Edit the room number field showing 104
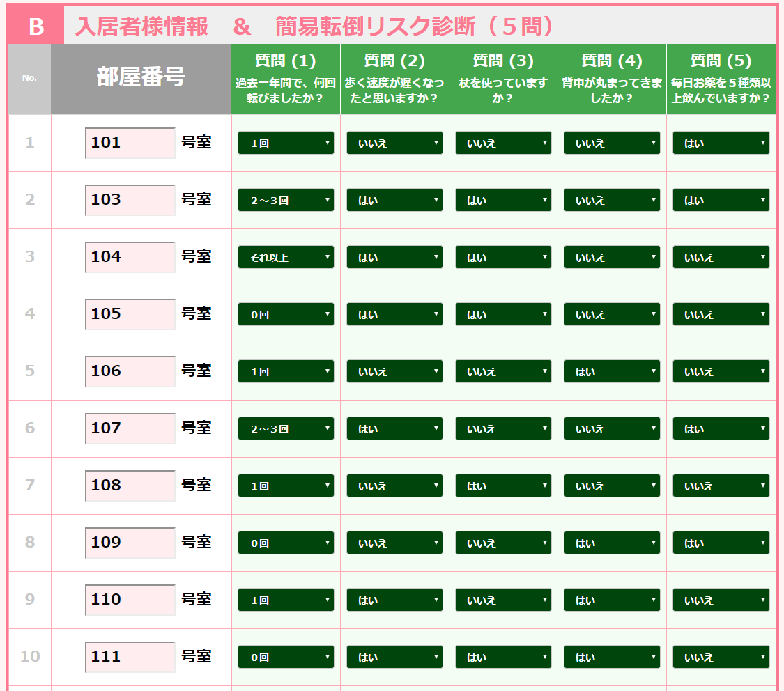This screenshot has height=691, width=784. tap(130, 257)
